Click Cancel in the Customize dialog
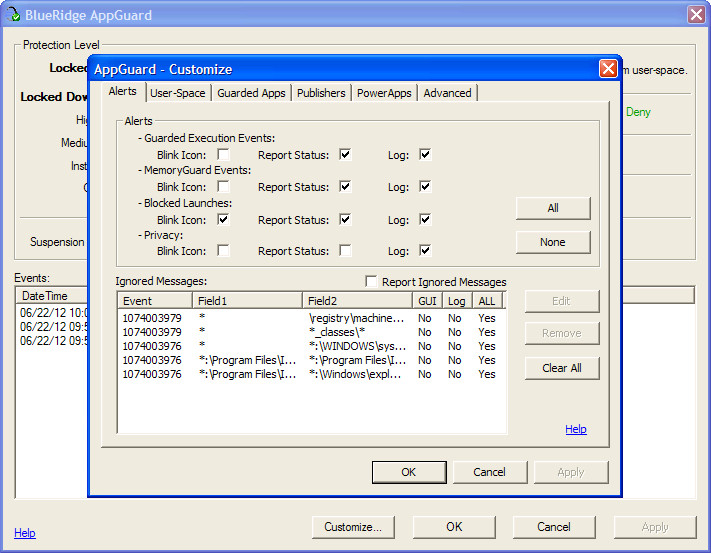The height and width of the screenshot is (553, 711). pos(490,472)
